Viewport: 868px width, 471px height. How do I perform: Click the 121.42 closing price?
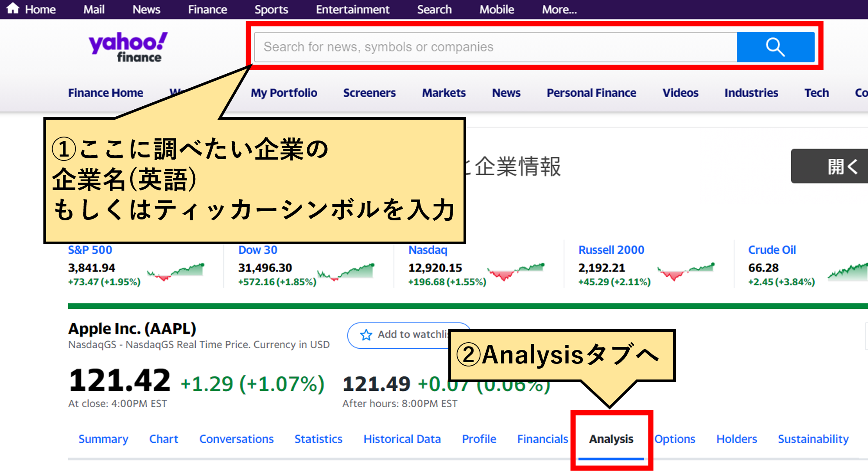120,380
